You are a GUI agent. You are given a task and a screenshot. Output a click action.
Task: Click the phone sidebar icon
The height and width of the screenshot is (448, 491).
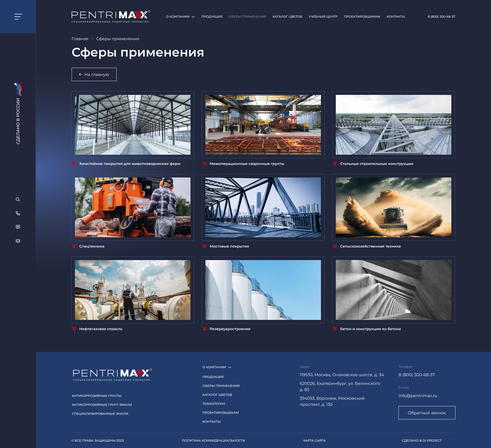18,213
